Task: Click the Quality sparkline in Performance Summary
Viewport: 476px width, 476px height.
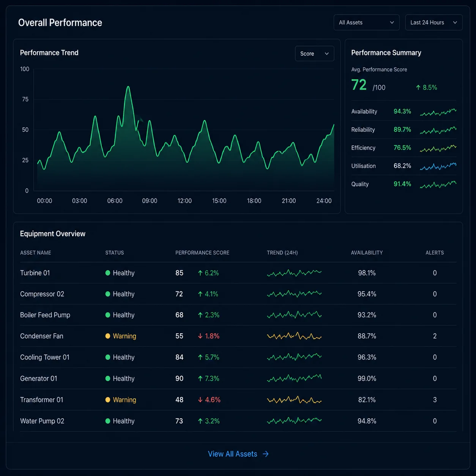Action: [x=438, y=185]
